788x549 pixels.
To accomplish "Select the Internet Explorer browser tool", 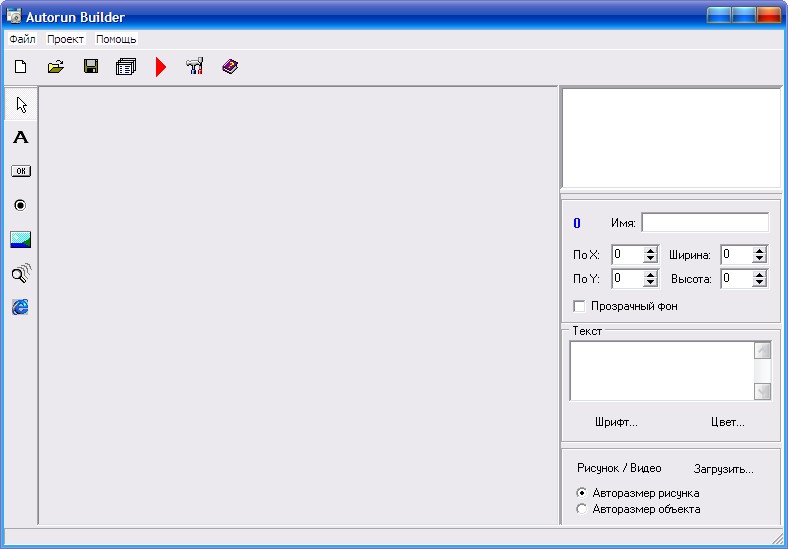I will pyautogui.click(x=20, y=307).
